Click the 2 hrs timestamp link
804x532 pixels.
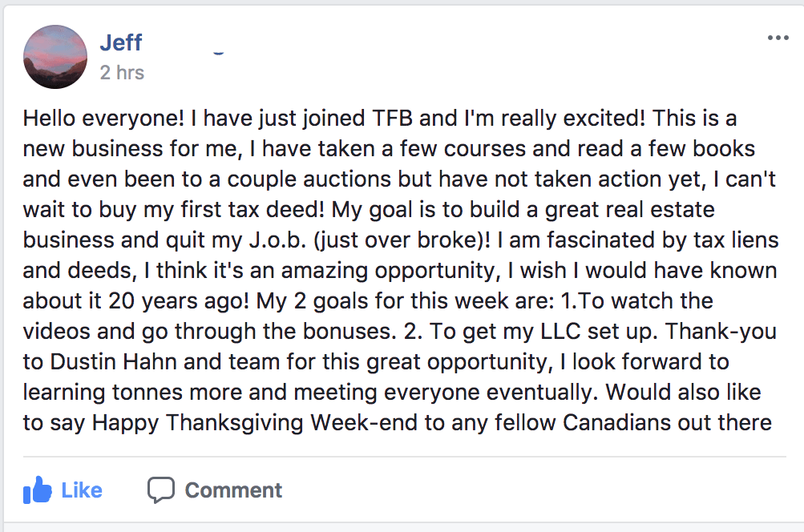[120, 72]
